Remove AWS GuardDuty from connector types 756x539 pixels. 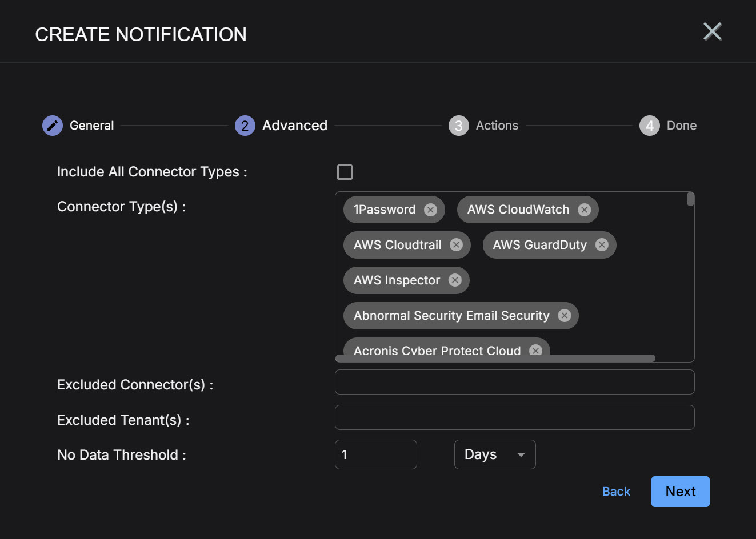(x=602, y=245)
